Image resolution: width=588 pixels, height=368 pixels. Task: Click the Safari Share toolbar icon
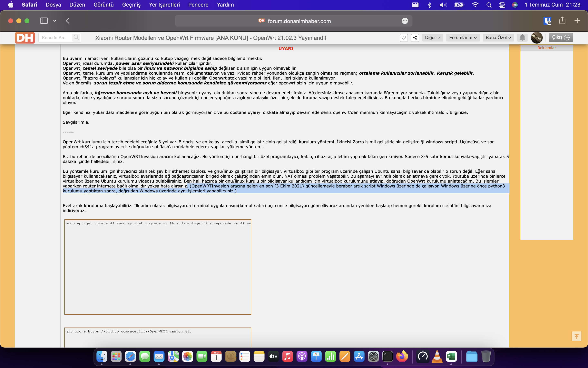[x=562, y=20]
